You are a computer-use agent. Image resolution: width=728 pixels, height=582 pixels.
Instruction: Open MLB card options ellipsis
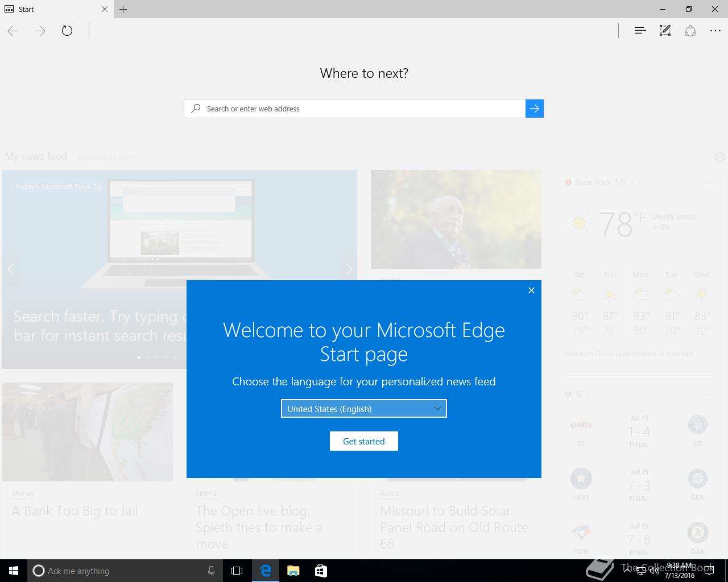(709, 394)
